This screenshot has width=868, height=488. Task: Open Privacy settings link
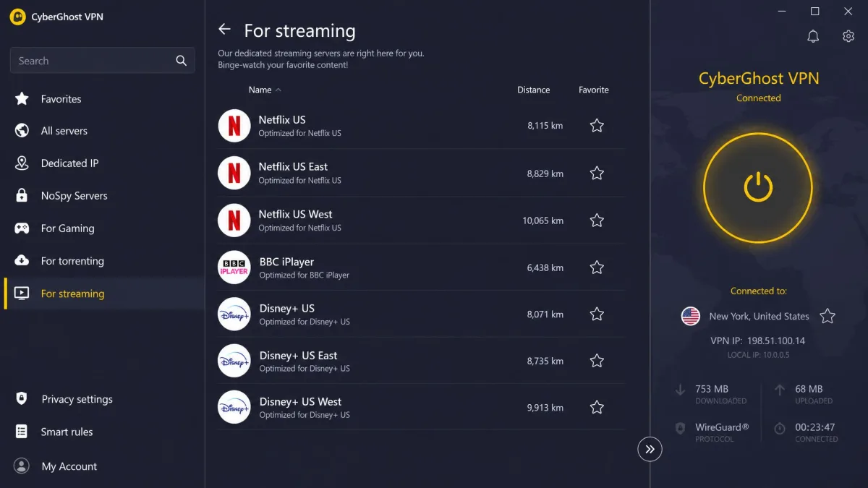coord(77,399)
